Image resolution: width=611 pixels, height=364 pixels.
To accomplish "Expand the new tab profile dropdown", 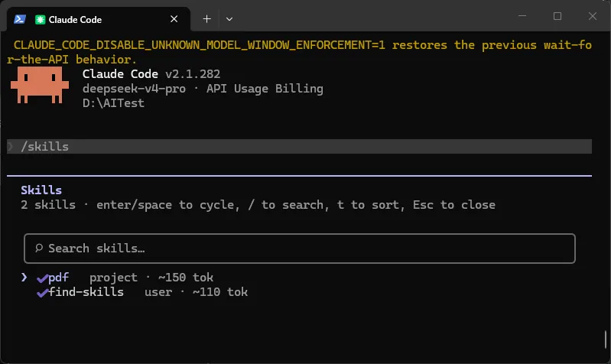I will (x=229, y=19).
